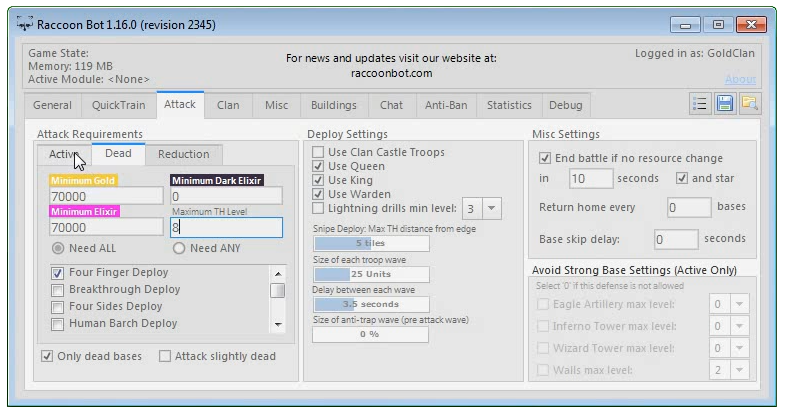Go to the Chat tab
This screenshot has height=419, width=785.
click(391, 105)
